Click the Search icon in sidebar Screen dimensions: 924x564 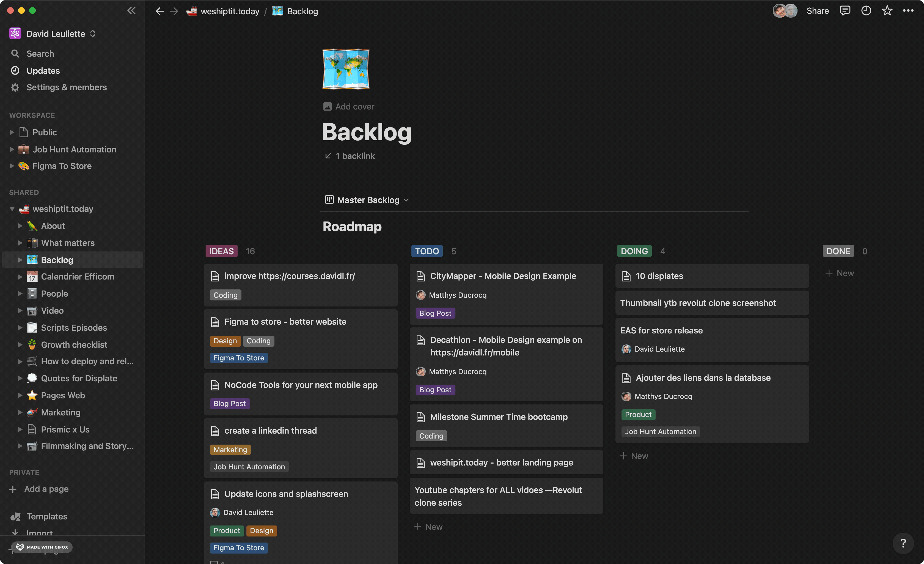[15, 54]
